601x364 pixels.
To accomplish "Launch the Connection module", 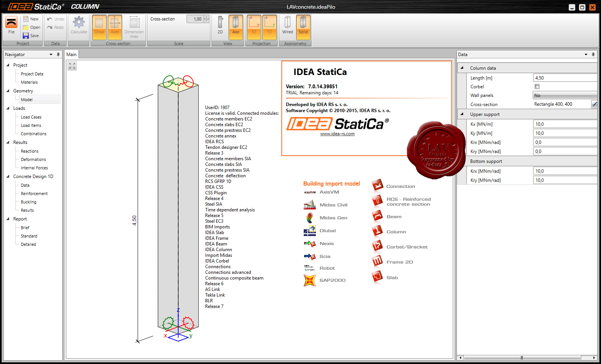I will coord(394,186).
